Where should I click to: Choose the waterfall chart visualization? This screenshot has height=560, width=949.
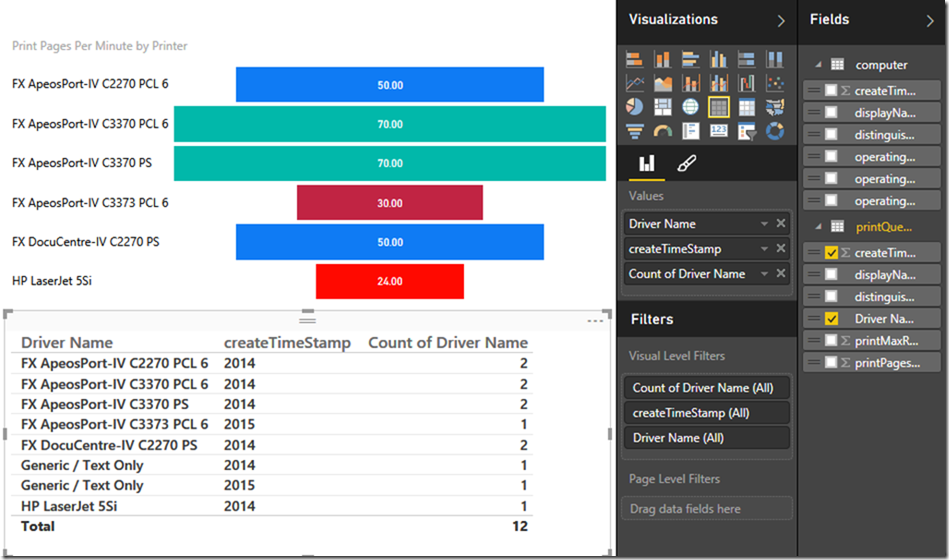point(746,83)
